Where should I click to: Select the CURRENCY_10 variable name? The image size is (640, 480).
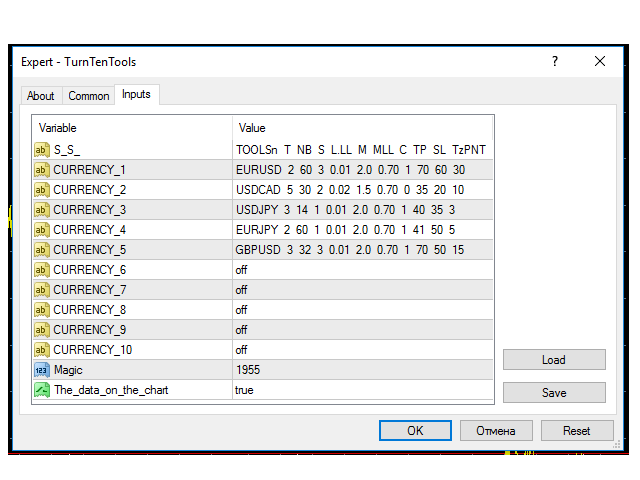point(93,350)
